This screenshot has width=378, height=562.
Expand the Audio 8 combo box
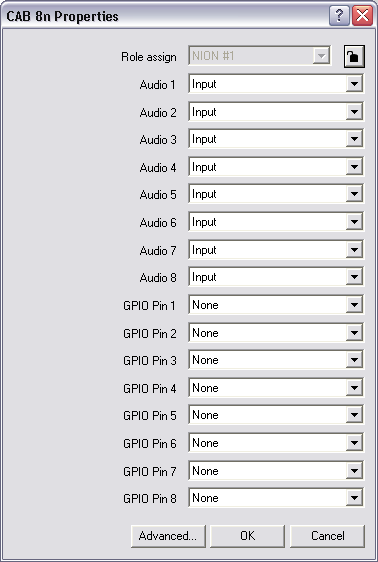click(x=354, y=277)
